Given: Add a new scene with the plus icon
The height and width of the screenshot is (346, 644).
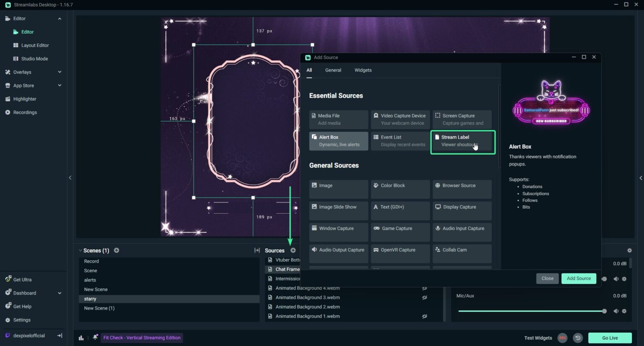Looking at the screenshot, I should click(x=117, y=250).
